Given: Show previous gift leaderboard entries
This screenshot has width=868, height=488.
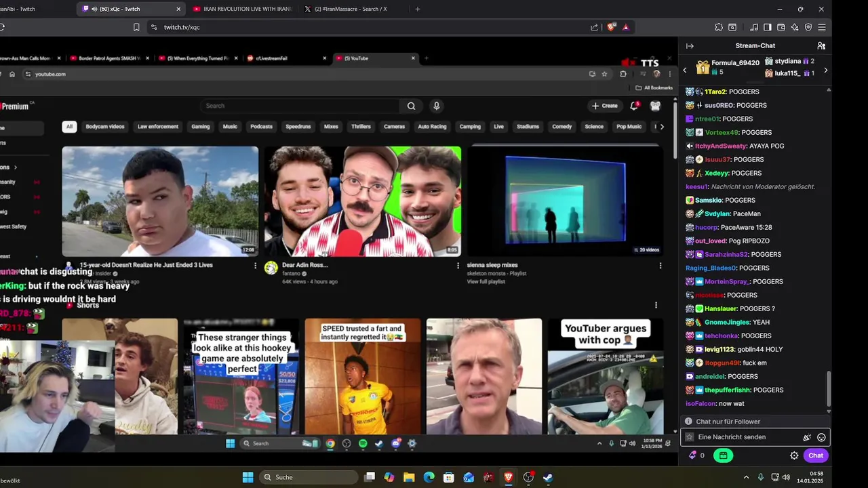Looking at the screenshot, I should click(684, 70).
